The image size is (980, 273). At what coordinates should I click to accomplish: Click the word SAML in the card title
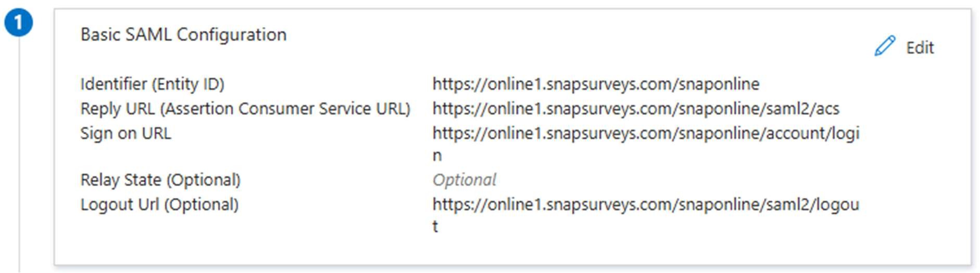coord(148,35)
